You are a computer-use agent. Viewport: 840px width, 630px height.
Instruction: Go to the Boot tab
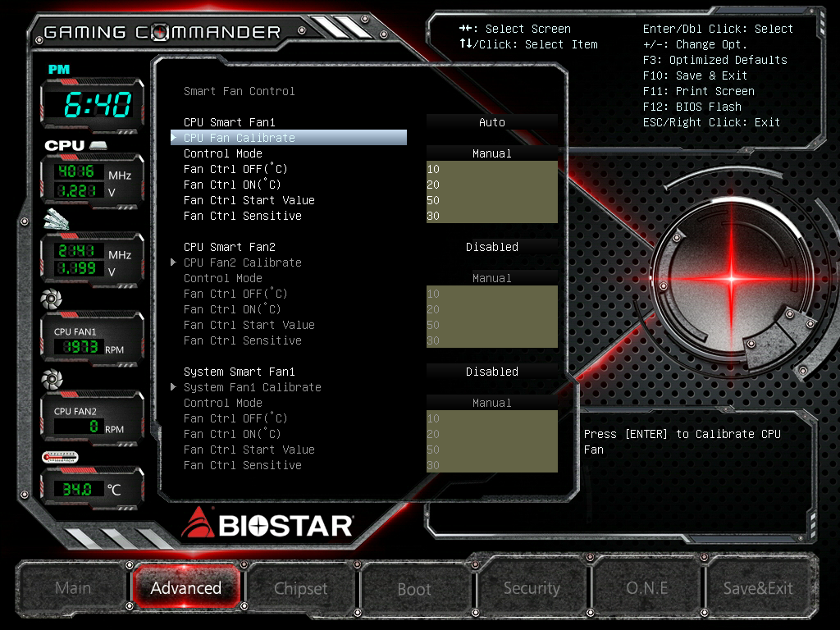point(414,589)
